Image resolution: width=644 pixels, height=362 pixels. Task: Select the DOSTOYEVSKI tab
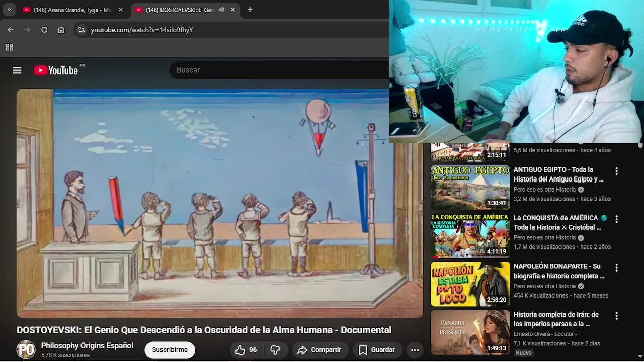pos(185,10)
